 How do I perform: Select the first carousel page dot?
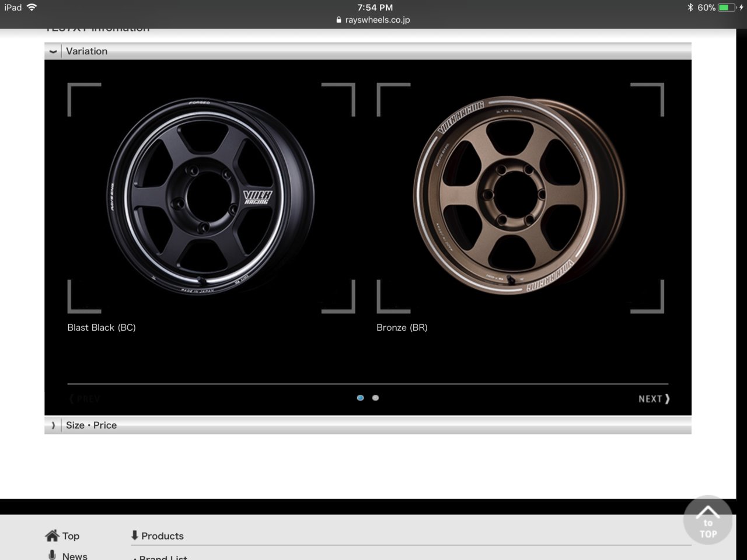[x=360, y=398]
